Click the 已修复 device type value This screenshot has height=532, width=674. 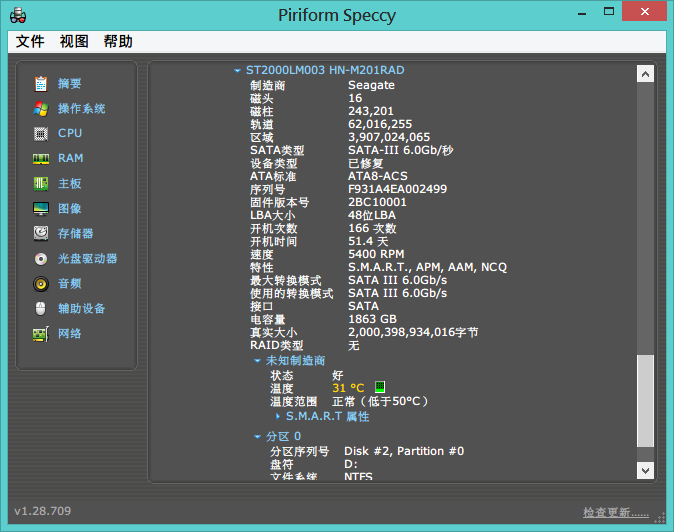tap(366, 163)
